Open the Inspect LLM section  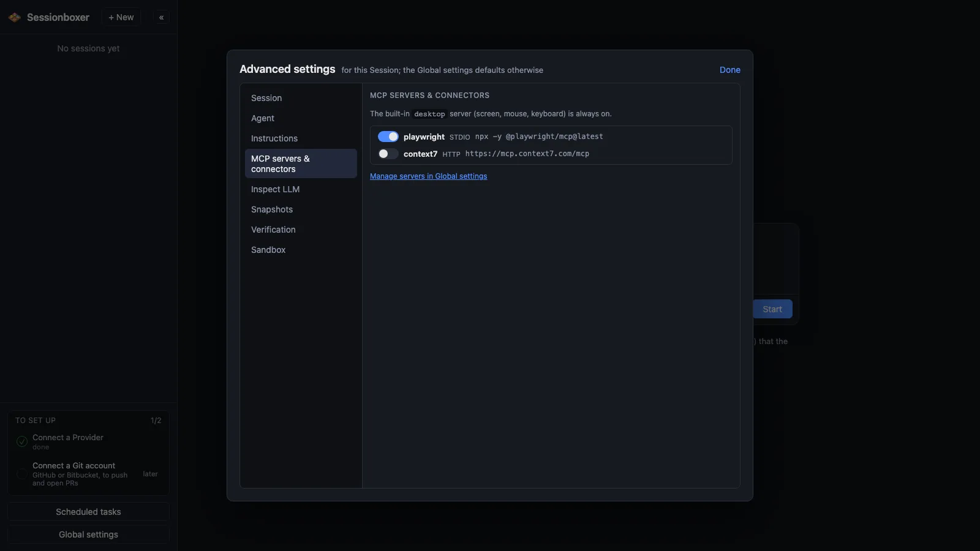pyautogui.click(x=301, y=189)
